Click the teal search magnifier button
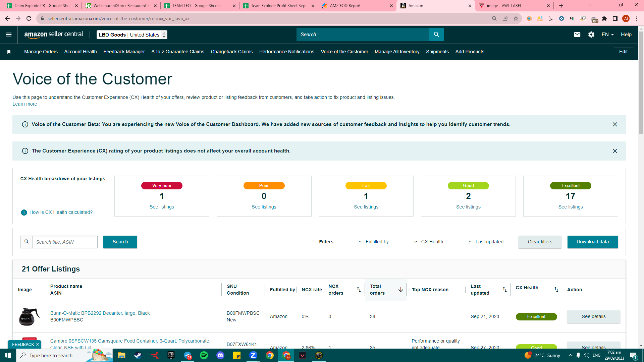644x362 pixels. 436,35
